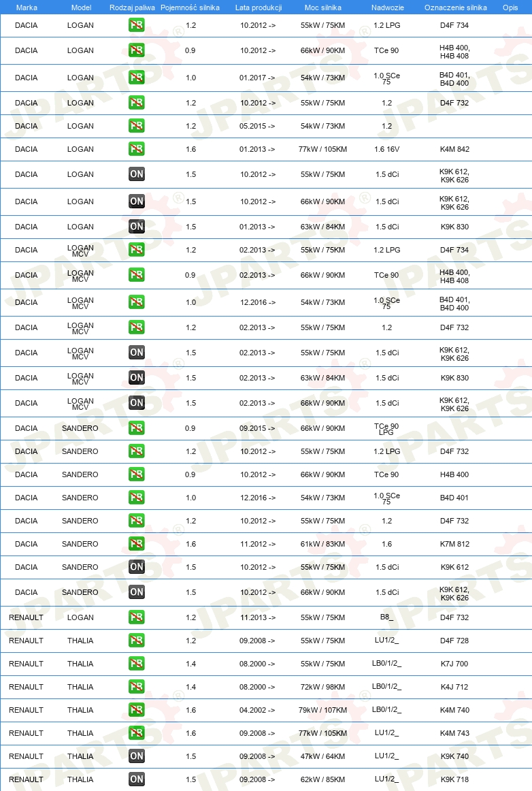Viewport: 532px width, 791px height.
Task: Select the Rodzaj paliwa column header
Action: [132, 7]
